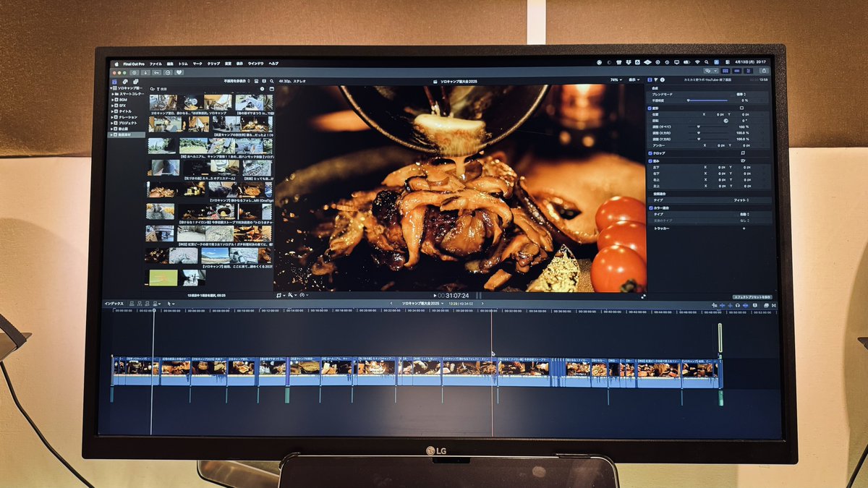The height and width of the screenshot is (488, 868).
Task: Toggle the inspector panel layout button
Action: 748,71
